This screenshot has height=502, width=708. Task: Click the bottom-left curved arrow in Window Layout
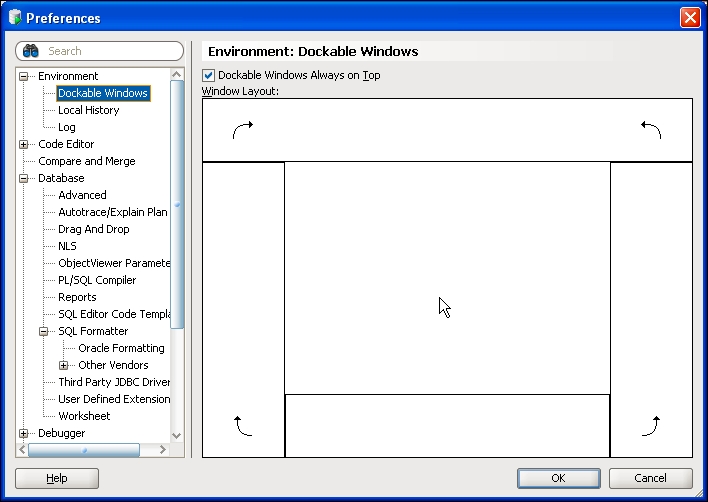[243, 426]
